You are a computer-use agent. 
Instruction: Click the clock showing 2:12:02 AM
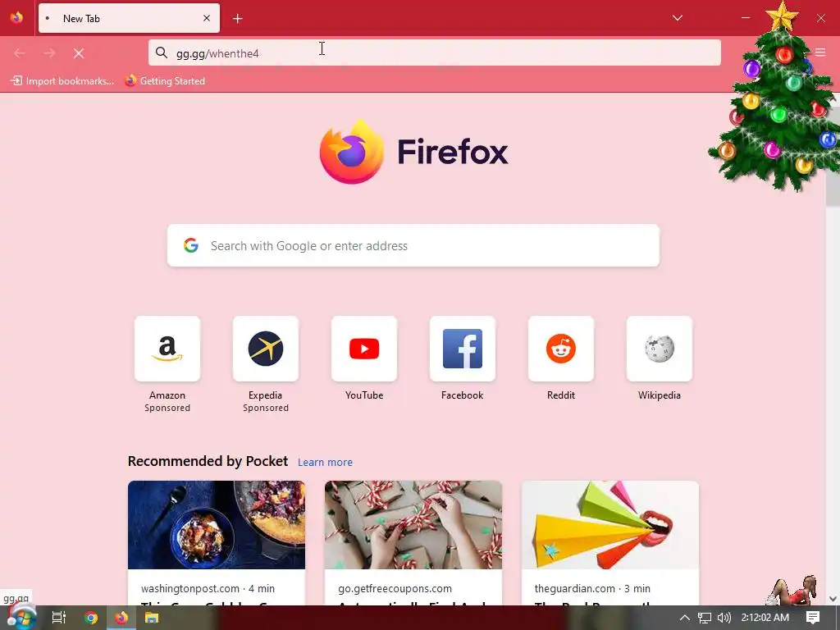[x=765, y=618]
